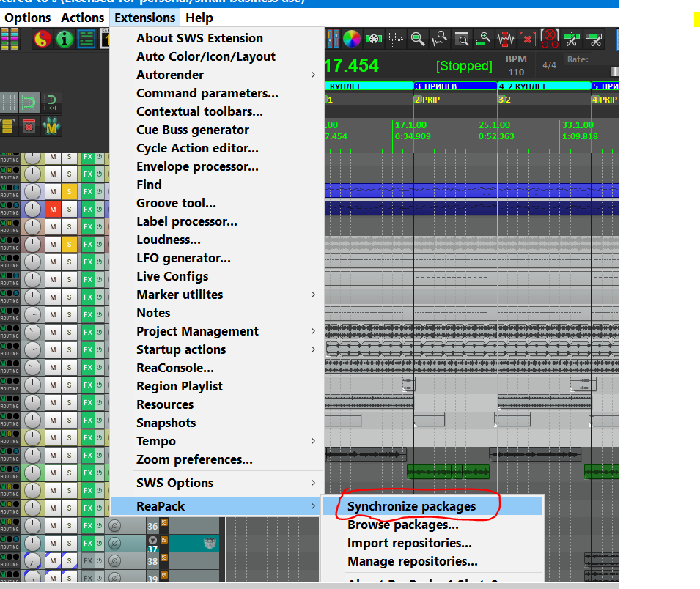Open FX chain on track 36

pos(87,526)
